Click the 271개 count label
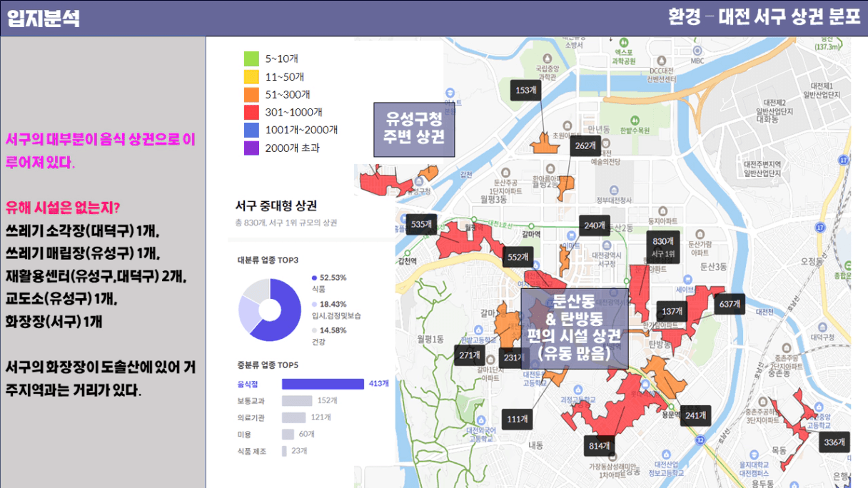868x488 pixels. 469,355
